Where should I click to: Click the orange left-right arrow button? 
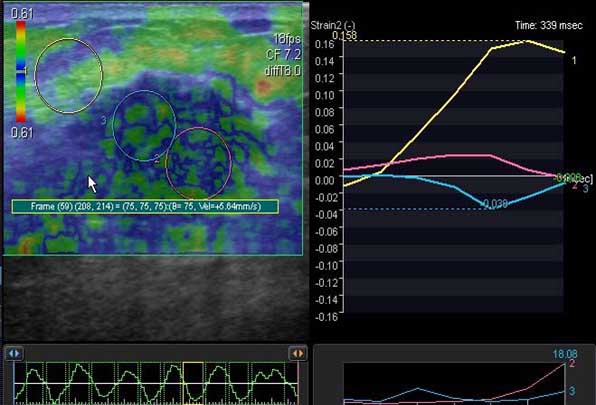coord(298,354)
